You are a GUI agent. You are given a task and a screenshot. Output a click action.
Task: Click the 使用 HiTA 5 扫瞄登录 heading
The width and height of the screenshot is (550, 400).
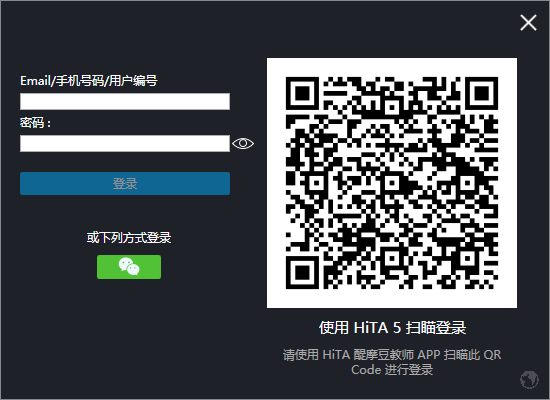coord(392,328)
